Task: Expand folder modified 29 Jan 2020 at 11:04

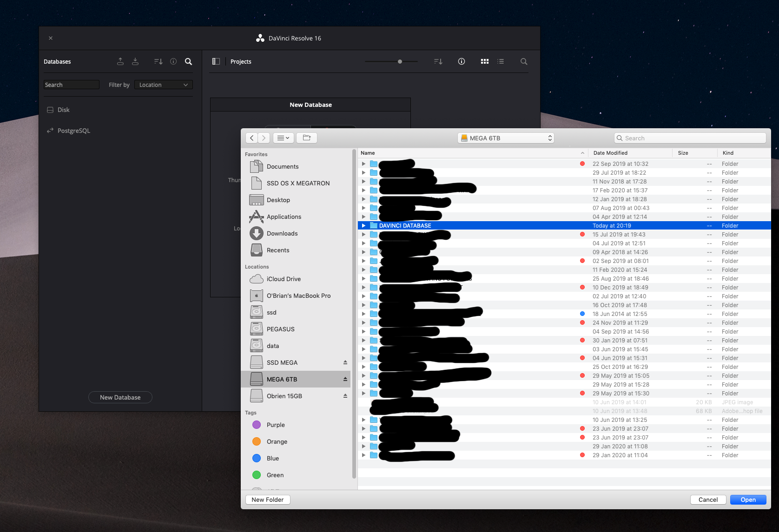Action: coord(363,455)
